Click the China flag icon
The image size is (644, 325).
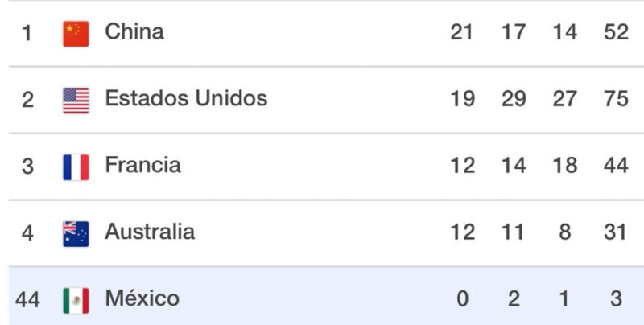click(x=76, y=33)
